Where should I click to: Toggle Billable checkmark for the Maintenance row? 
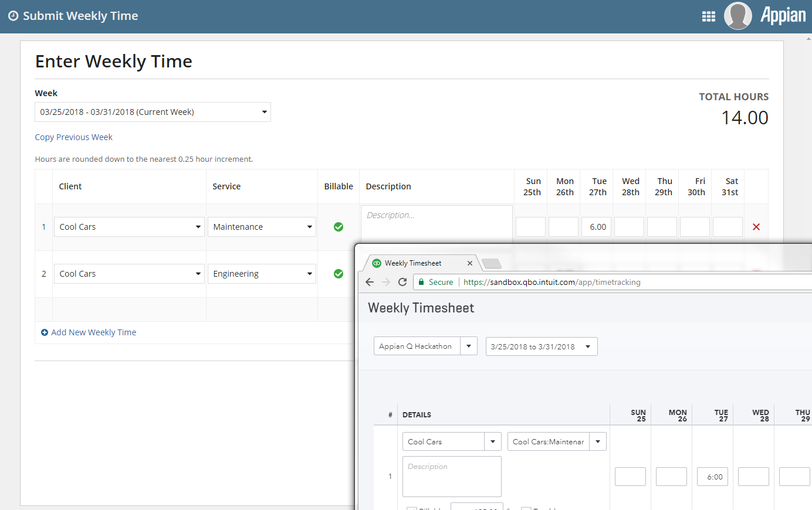click(339, 227)
